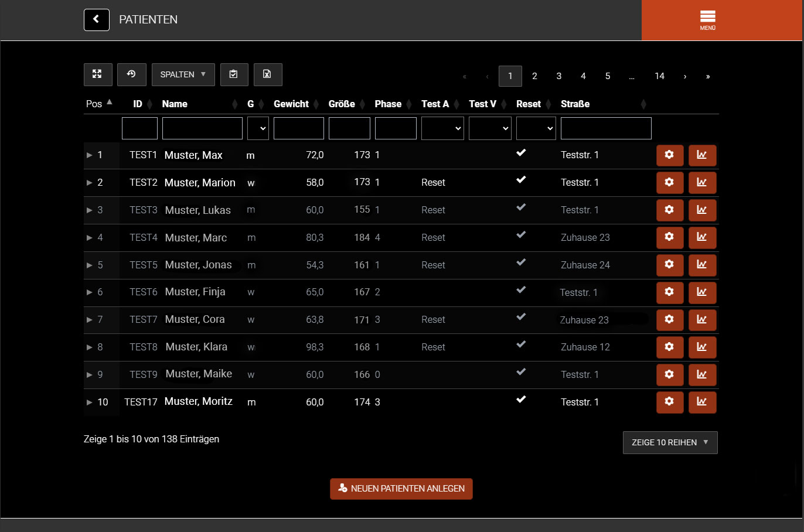
Task: Click the history restore icon button
Action: tap(131, 74)
